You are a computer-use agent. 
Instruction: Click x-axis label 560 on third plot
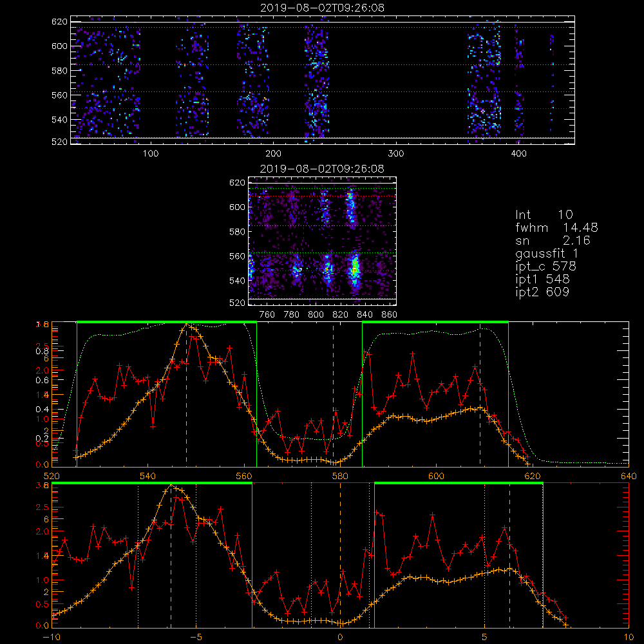pos(244,477)
